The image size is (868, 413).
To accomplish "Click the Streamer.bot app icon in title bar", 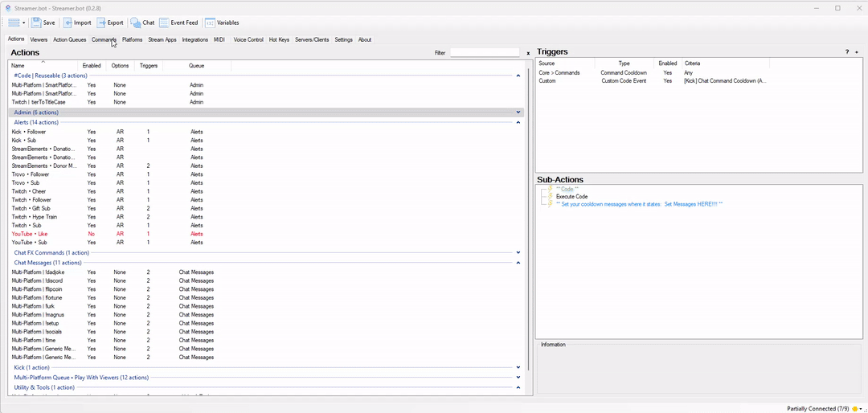I will (x=8, y=8).
